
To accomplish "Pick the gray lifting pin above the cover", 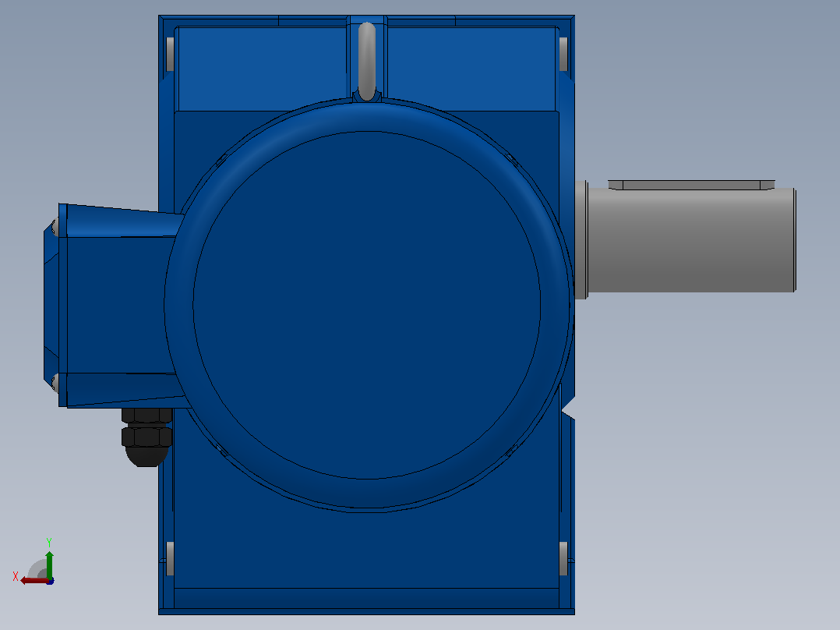I will [x=366, y=61].
